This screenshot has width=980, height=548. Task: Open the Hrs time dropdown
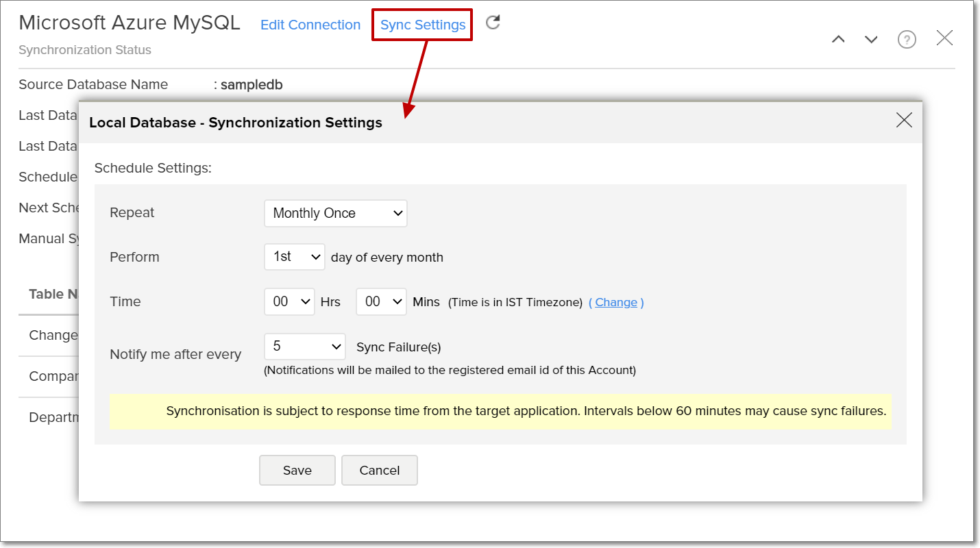tap(289, 301)
